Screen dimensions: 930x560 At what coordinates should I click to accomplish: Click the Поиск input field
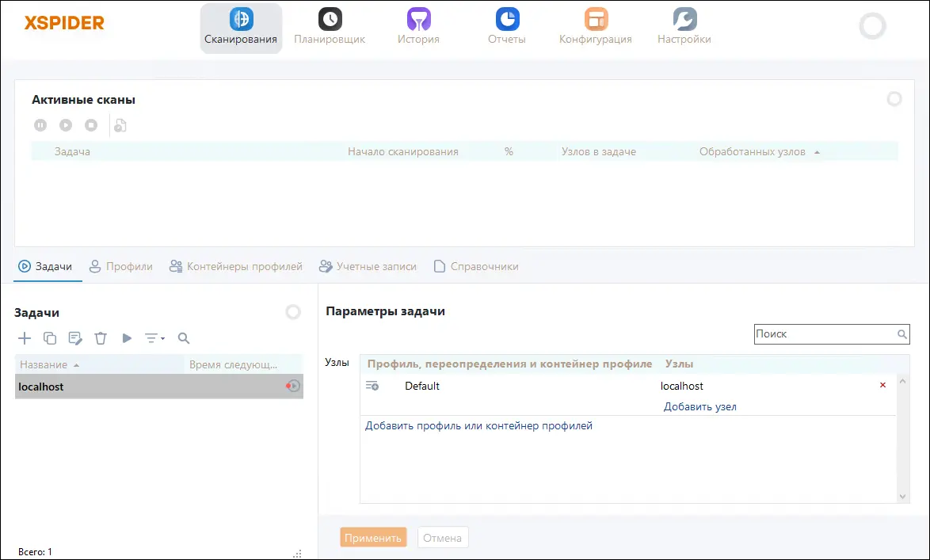[x=824, y=334]
